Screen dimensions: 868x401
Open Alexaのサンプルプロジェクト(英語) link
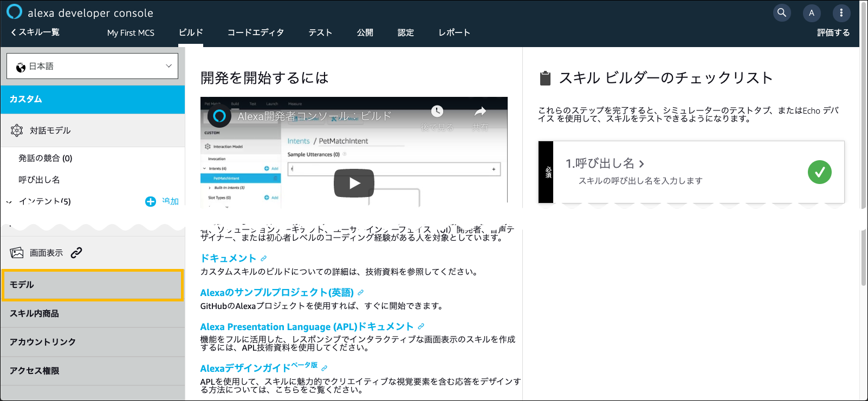coord(276,292)
